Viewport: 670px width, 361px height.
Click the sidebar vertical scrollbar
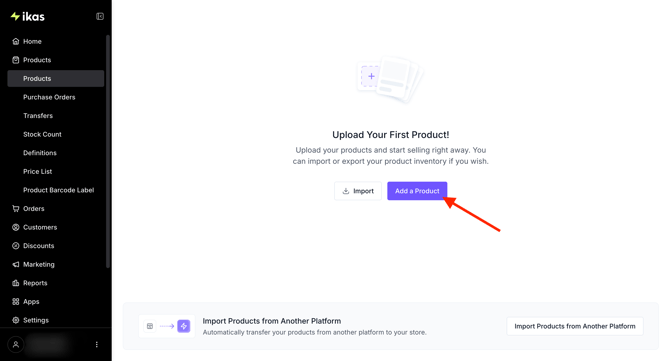tap(108, 152)
